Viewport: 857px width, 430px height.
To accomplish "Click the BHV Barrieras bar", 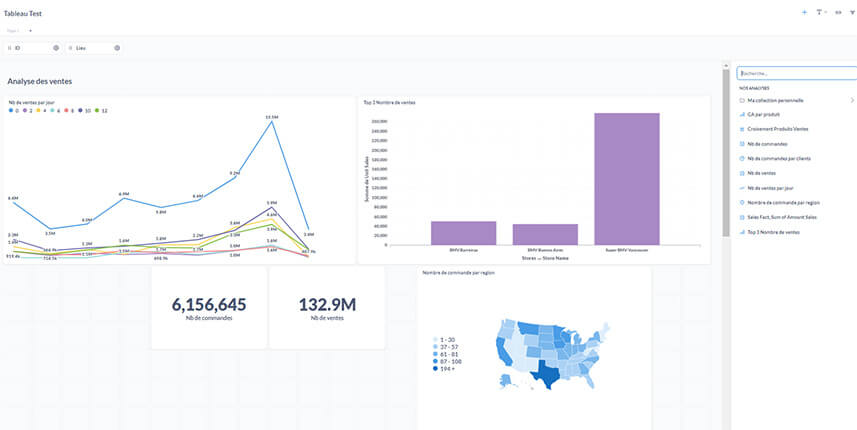I will point(463,233).
